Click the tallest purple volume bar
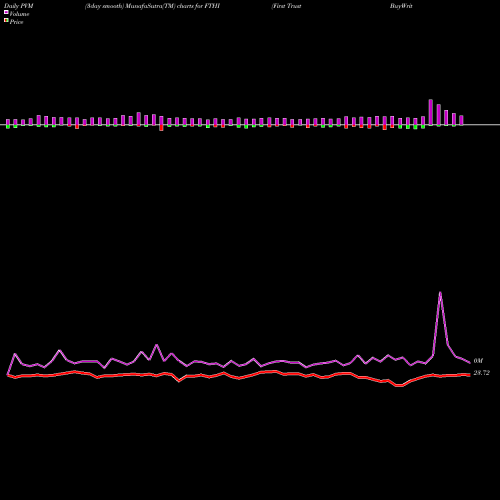The image size is (500, 500). [x=431, y=112]
